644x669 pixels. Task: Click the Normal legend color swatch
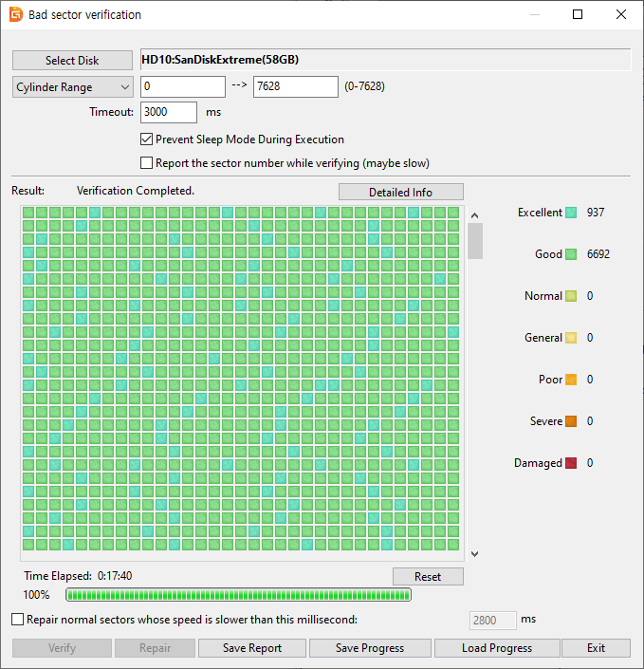pyautogui.click(x=571, y=296)
